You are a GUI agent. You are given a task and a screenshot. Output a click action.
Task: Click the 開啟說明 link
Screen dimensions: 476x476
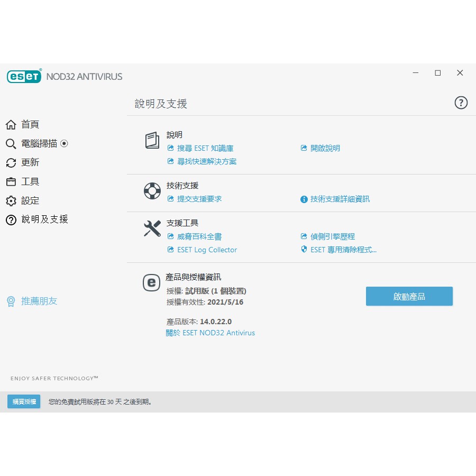(x=325, y=148)
